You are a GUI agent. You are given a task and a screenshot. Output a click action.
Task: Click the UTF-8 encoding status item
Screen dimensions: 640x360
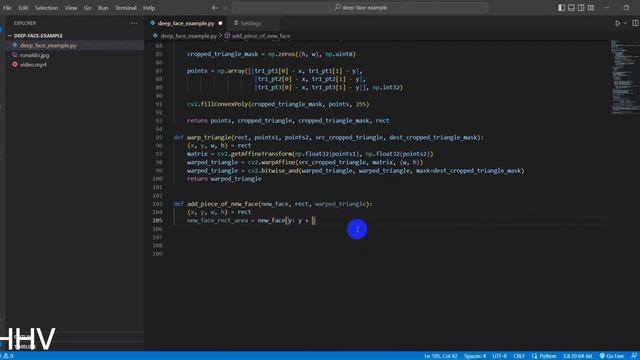(x=499, y=356)
